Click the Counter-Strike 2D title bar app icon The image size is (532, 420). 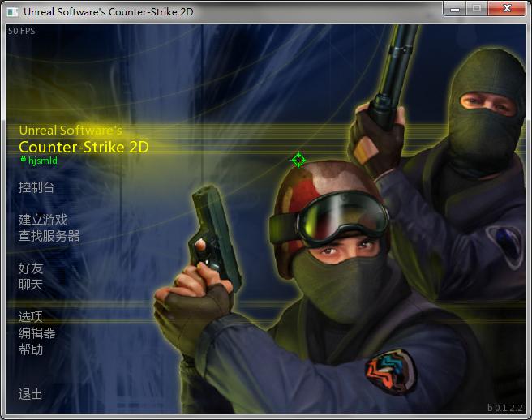click(x=12, y=12)
